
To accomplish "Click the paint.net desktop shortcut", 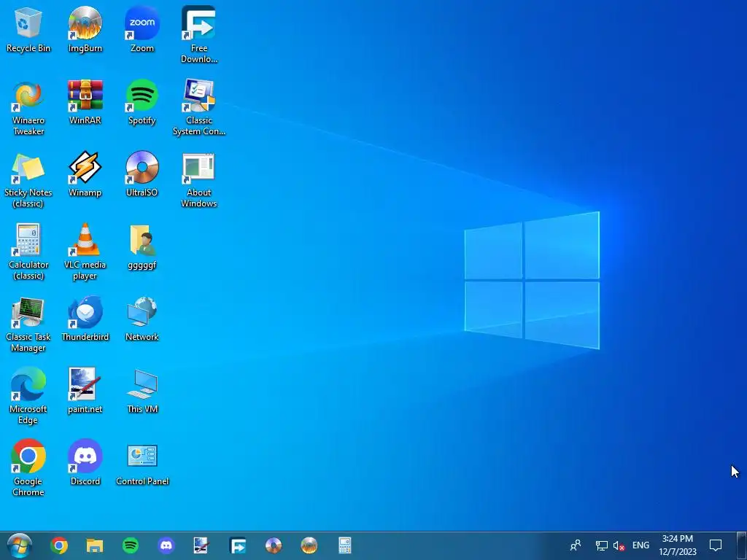I will coord(85,391).
